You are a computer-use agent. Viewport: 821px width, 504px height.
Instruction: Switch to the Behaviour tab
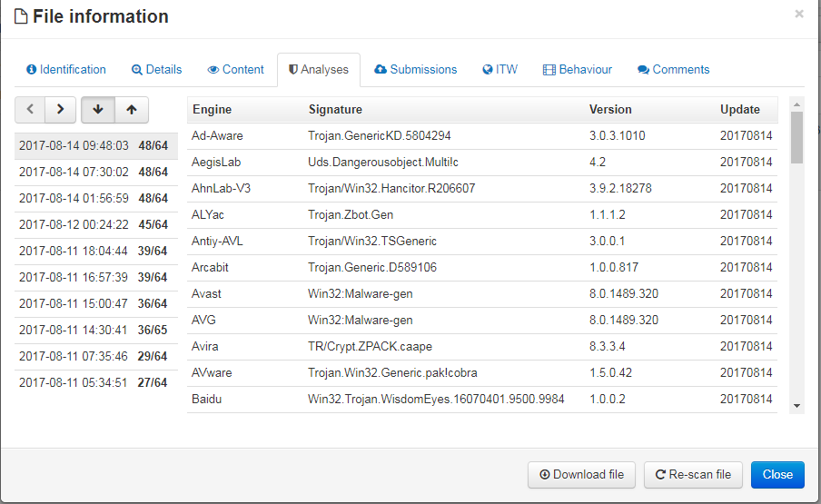tap(577, 69)
